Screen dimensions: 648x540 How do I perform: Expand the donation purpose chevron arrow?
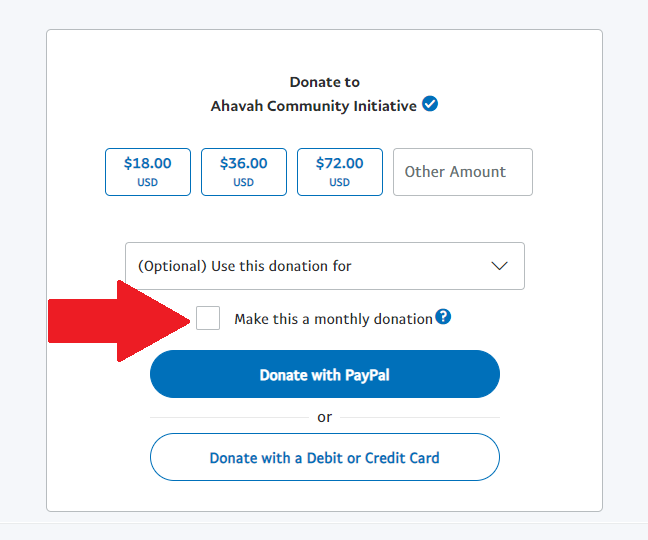pos(499,266)
